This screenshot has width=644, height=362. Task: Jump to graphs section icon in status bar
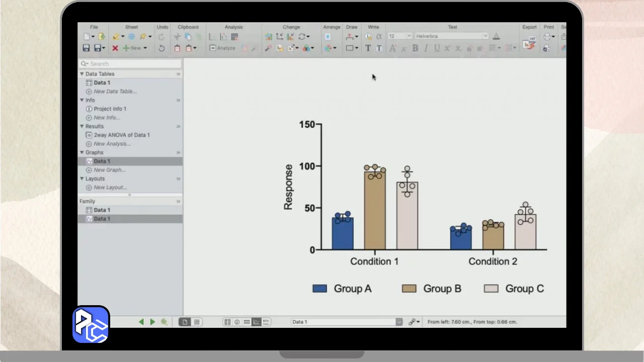click(257, 322)
